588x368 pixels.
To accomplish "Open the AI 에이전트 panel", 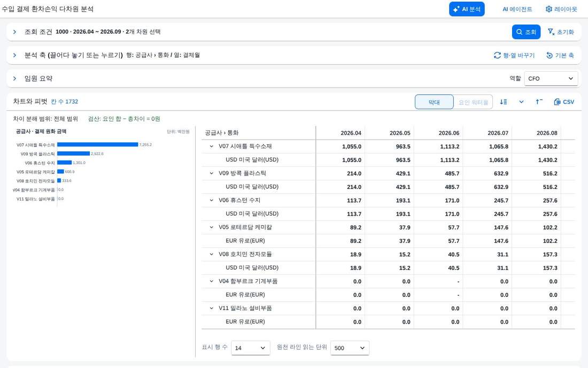I will coord(517,9).
